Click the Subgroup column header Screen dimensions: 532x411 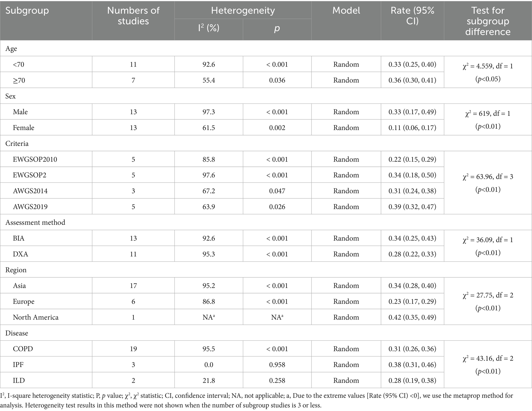(27, 11)
